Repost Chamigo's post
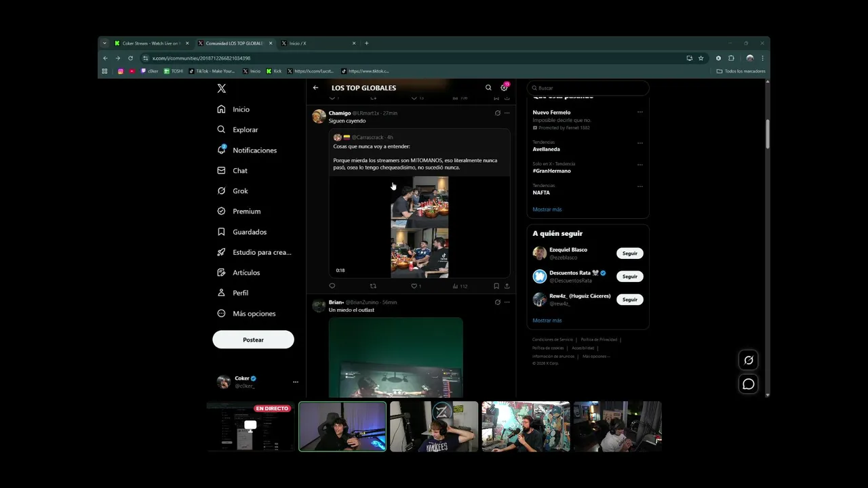Screen dimensions: 868x488 (x=373, y=286)
